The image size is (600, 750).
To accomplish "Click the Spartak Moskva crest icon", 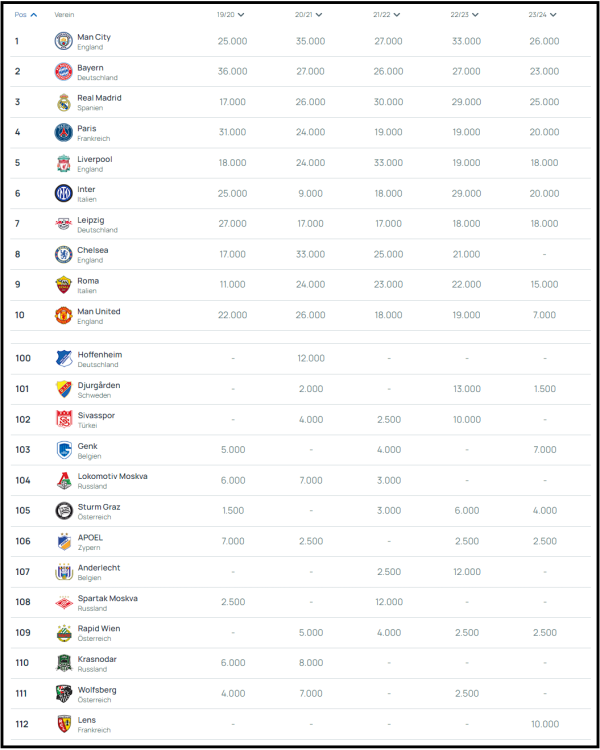I will pos(64,602).
